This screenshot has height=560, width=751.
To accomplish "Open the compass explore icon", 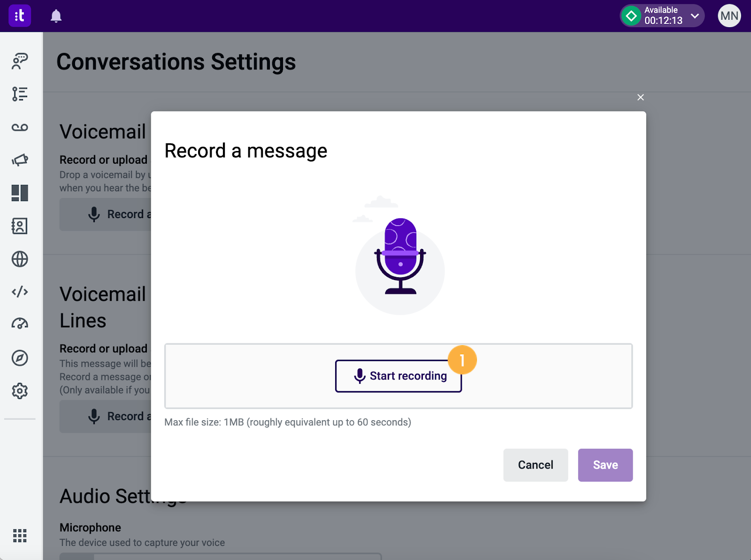I will coord(20,358).
